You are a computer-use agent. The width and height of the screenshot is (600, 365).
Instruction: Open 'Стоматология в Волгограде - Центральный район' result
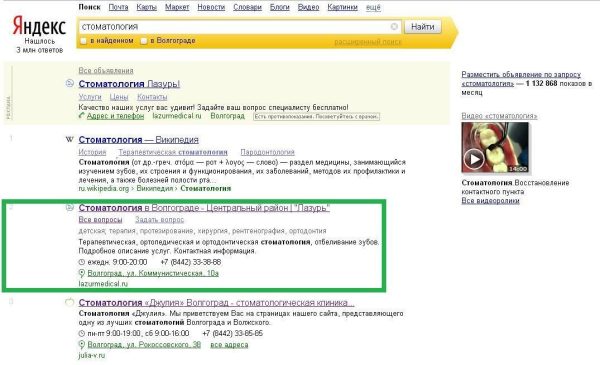point(204,208)
